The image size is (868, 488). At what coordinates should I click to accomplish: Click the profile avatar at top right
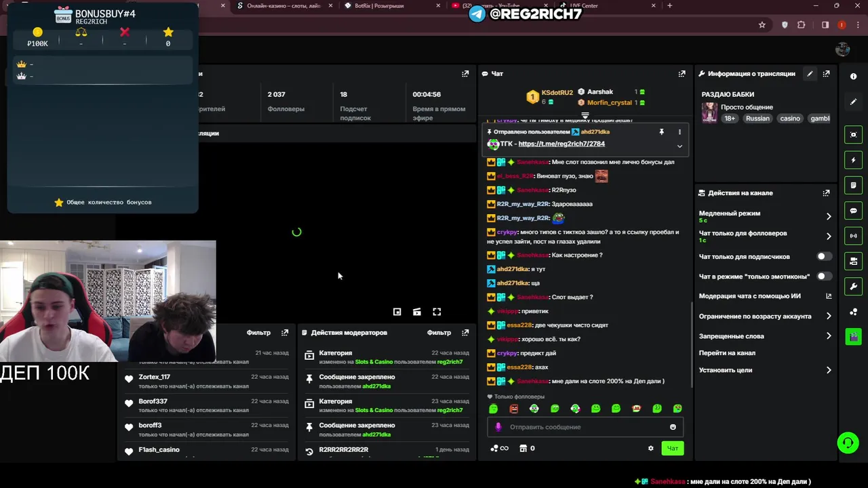coord(843,49)
